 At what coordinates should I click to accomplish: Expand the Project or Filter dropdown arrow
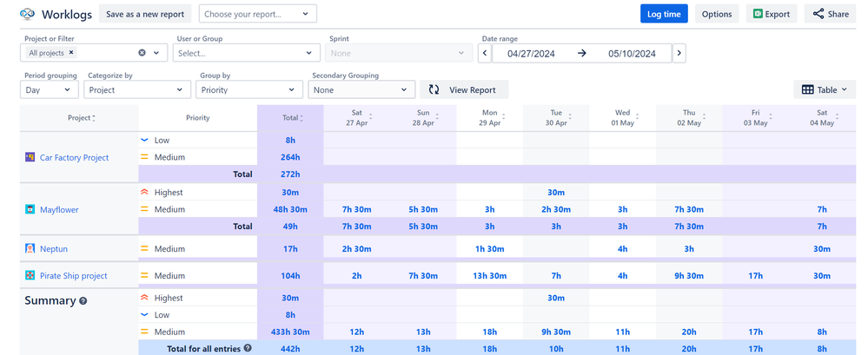tap(156, 53)
